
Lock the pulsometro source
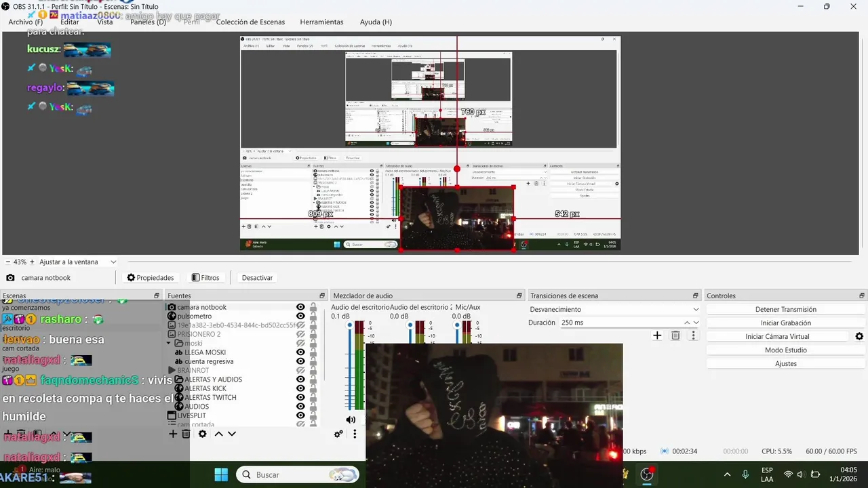[313, 316]
